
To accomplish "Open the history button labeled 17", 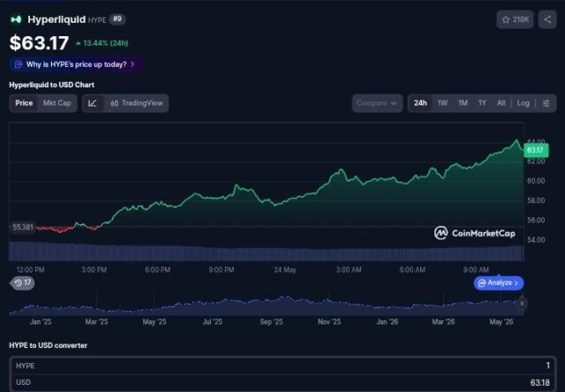I will pyautogui.click(x=22, y=283).
